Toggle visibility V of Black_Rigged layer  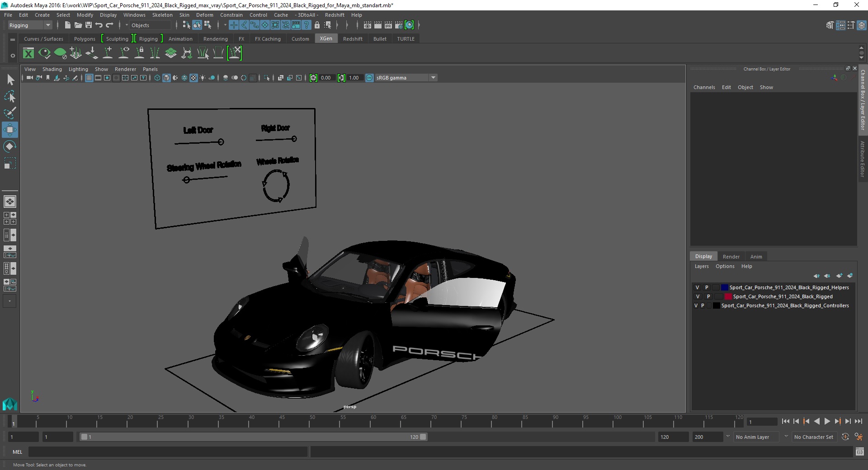698,296
